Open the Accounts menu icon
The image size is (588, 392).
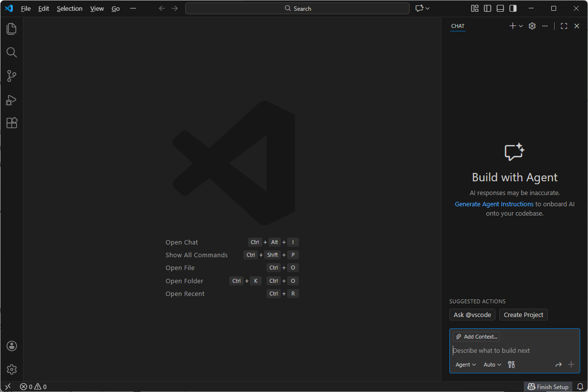pos(12,346)
